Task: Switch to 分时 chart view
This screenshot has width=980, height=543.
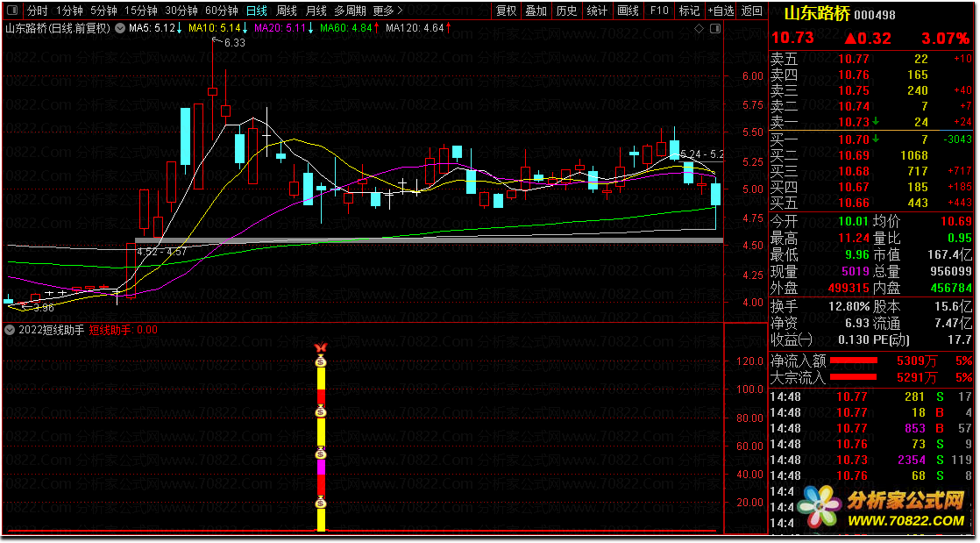Action: click(x=38, y=11)
